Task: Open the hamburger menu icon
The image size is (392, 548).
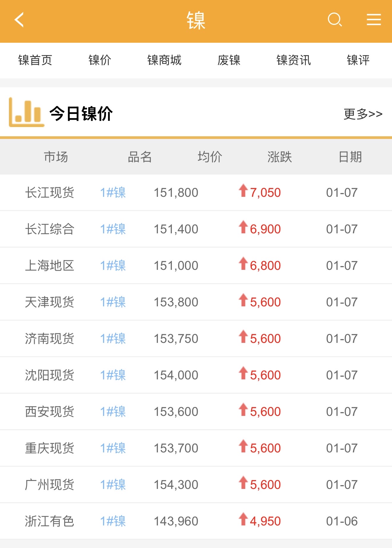Action: point(374,20)
